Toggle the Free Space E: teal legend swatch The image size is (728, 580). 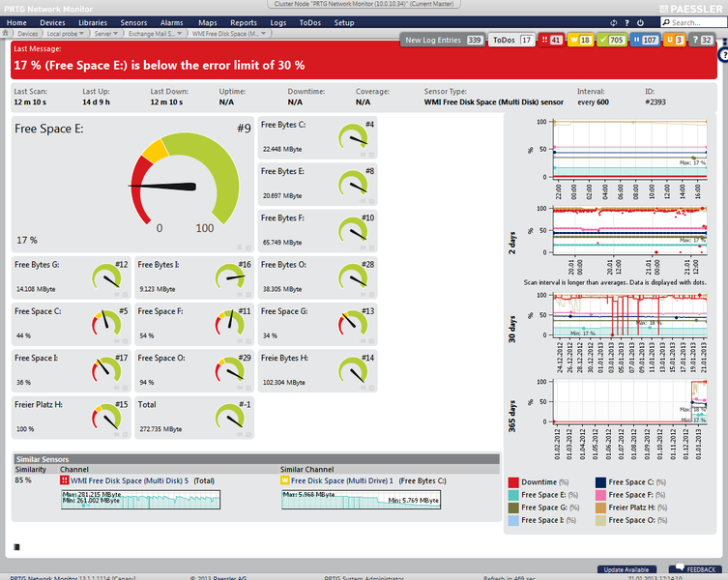(x=513, y=495)
